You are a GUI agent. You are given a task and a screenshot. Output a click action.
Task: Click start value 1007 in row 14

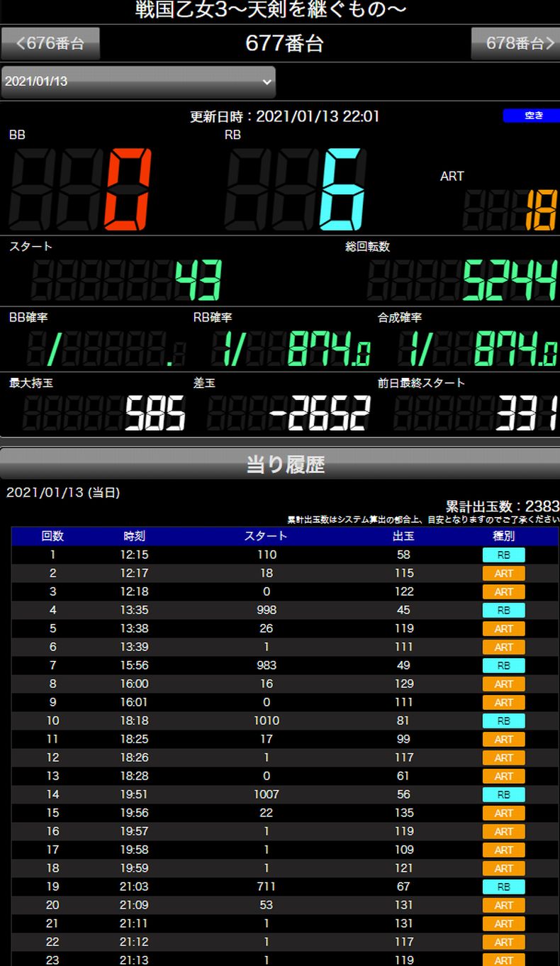(267, 794)
